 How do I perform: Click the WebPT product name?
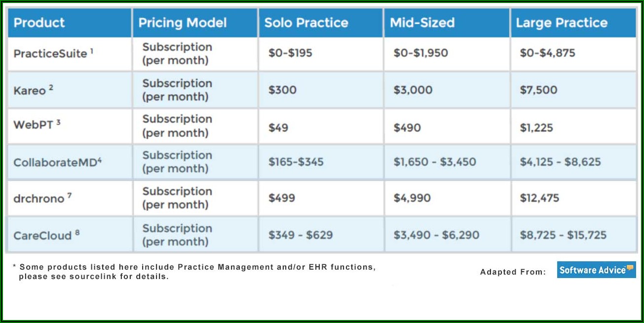point(33,125)
